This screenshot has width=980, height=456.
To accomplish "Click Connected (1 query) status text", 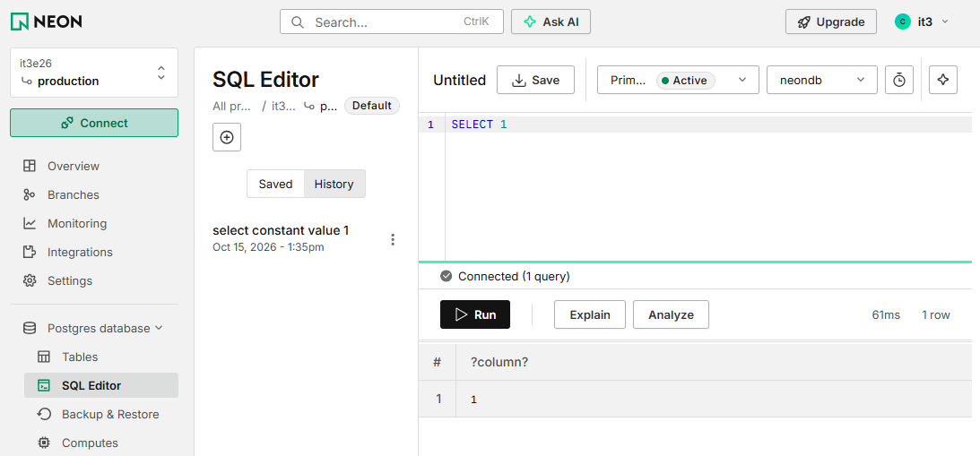I will (514, 276).
